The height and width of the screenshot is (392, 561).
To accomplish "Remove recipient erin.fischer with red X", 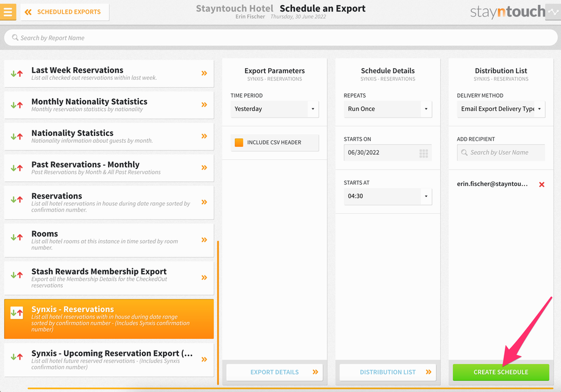I will coord(541,185).
